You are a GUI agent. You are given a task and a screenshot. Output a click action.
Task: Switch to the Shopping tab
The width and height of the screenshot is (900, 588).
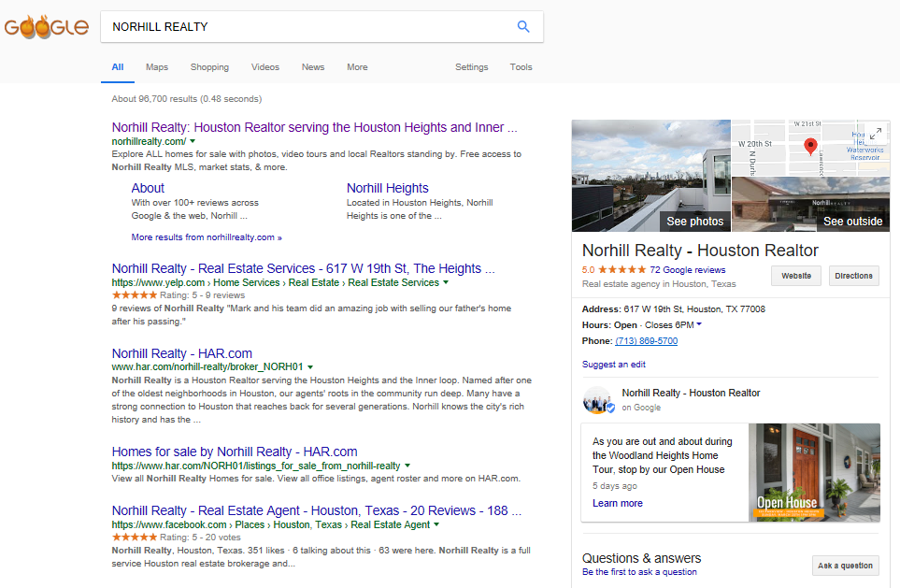click(x=209, y=67)
